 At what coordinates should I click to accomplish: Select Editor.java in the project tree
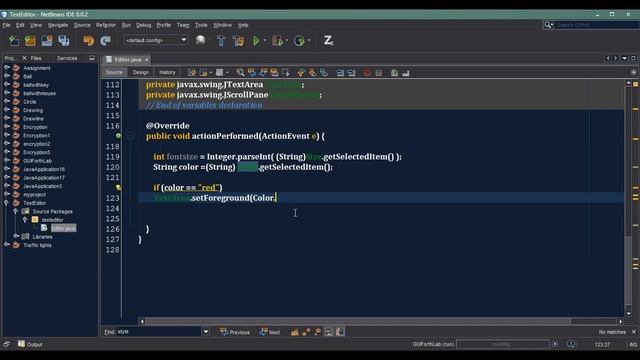63,228
